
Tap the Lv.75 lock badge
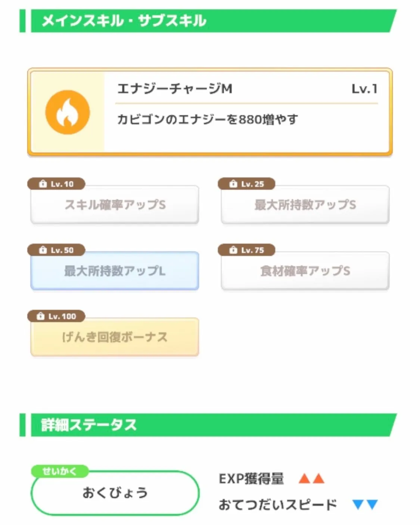(x=247, y=250)
